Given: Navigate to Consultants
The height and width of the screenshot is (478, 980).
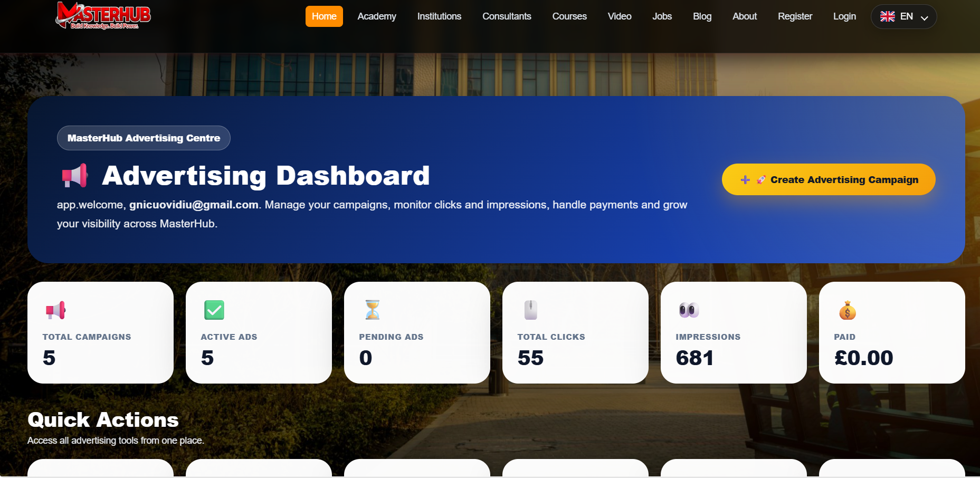Looking at the screenshot, I should tap(507, 16).
